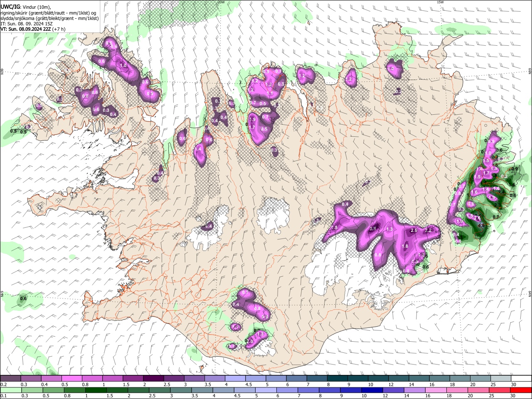Click the 4.6 precipitation value in the east
The height and width of the screenshot is (399, 532).
[x=481, y=225]
